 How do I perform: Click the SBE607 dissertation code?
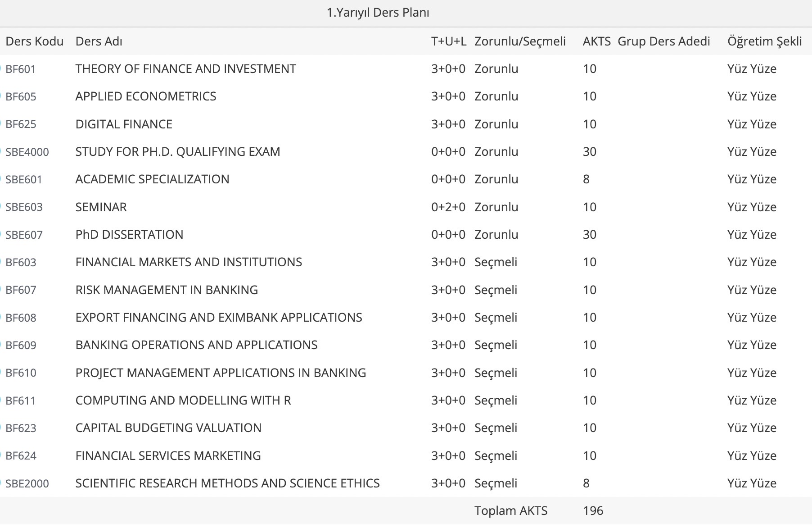[x=24, y=235]
